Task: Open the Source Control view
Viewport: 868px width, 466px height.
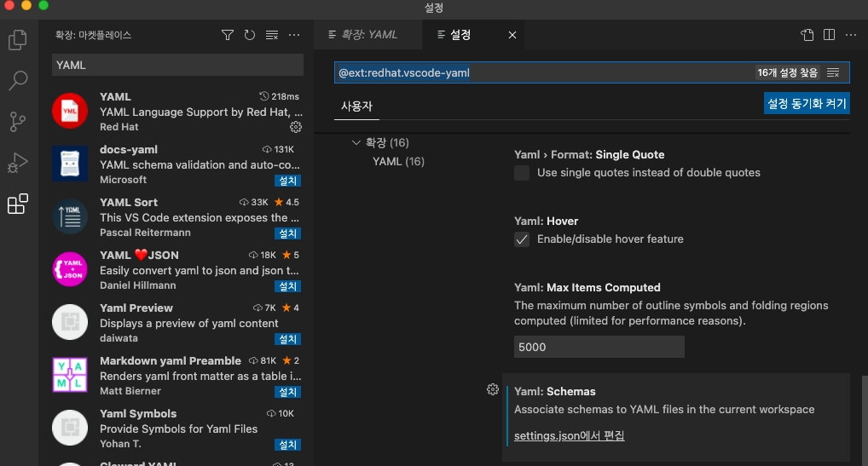Action: (18, 122)
